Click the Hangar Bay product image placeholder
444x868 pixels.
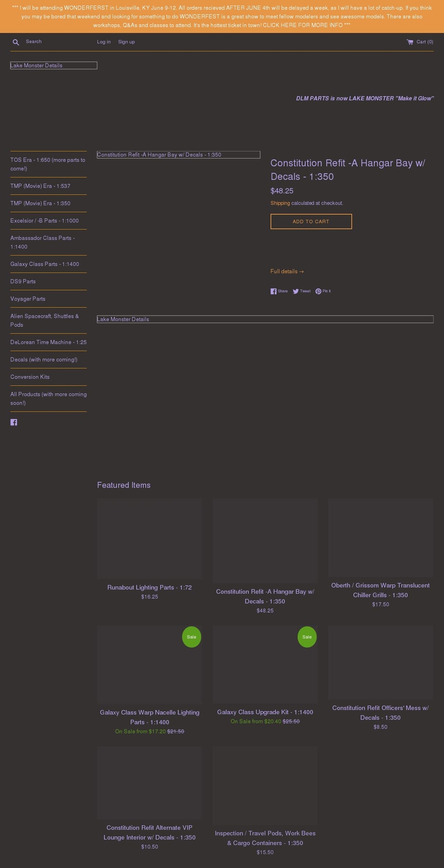click(179, 155)
